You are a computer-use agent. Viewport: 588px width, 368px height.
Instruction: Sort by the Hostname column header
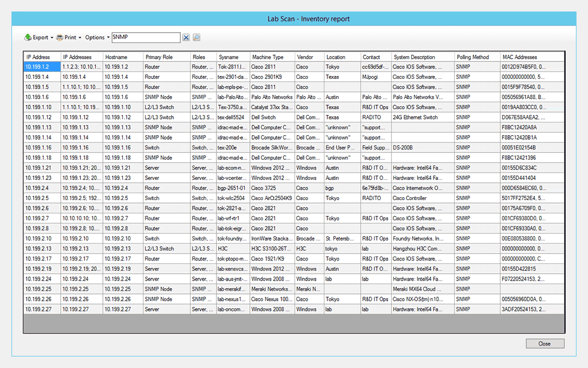click(123, 57)
